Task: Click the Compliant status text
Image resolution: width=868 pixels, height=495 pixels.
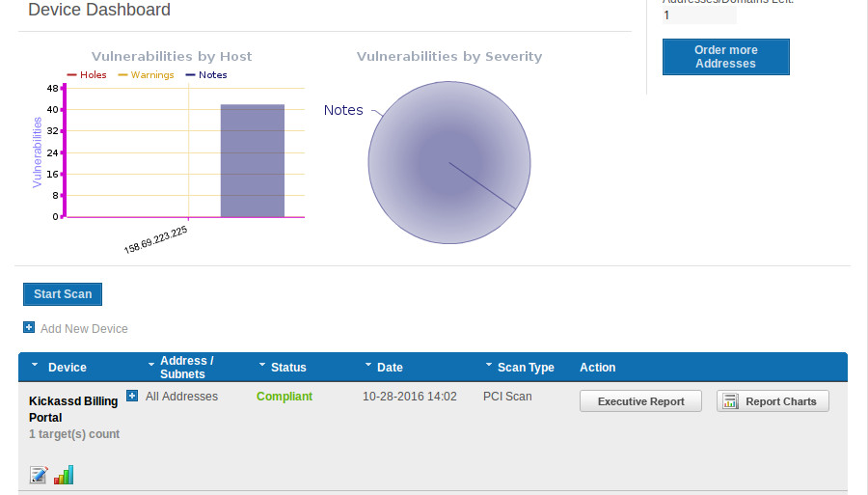Action: click(x=285, y=397)
